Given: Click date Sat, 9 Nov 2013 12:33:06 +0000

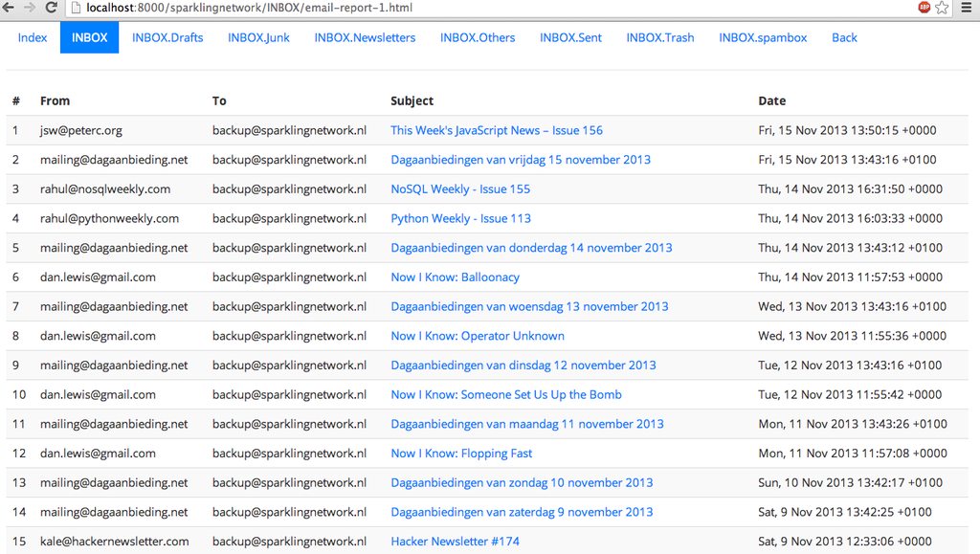Looking at the screenshot, I should [x=845, y=542].
